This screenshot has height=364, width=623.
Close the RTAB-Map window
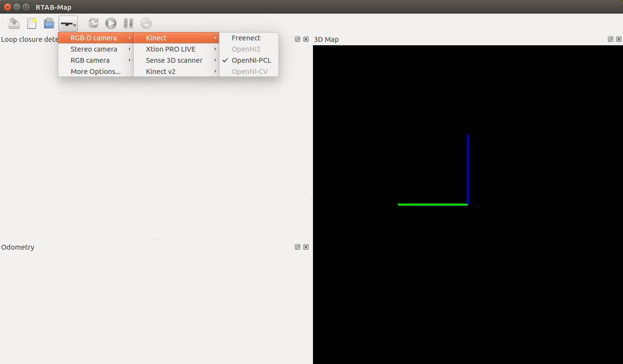7,7
